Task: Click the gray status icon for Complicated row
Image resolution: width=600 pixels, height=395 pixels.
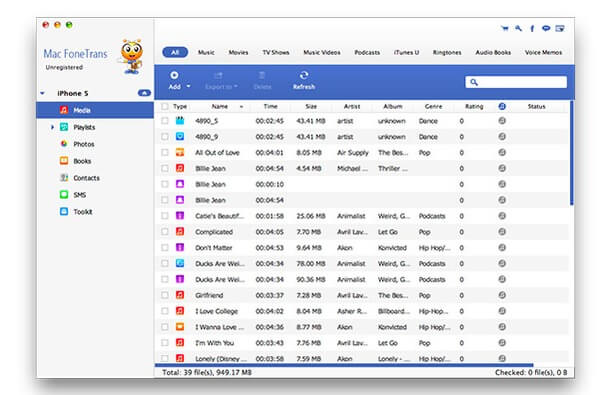Action: tap(502, 232)
